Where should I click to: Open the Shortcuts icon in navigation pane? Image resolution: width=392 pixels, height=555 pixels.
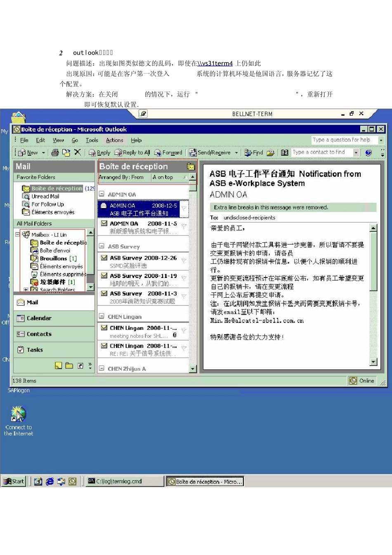[80, 365]
